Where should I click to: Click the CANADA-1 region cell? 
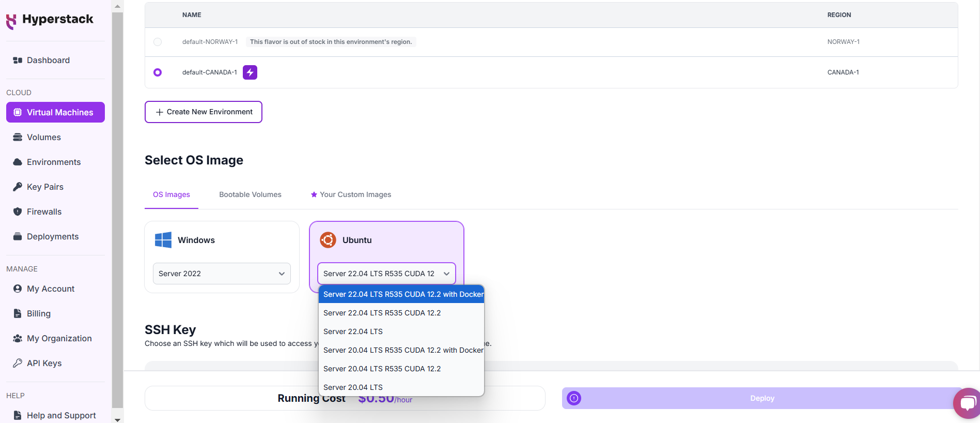843,72
